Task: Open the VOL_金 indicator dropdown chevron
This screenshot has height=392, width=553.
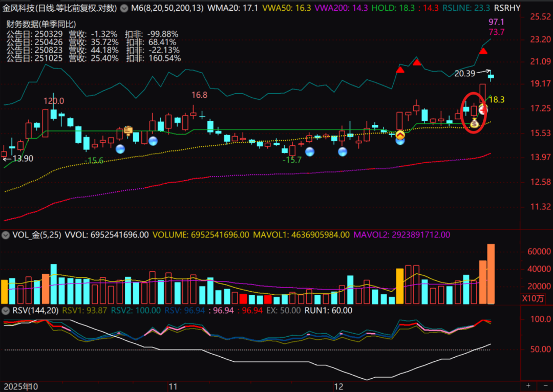Action: pos(6,235)
